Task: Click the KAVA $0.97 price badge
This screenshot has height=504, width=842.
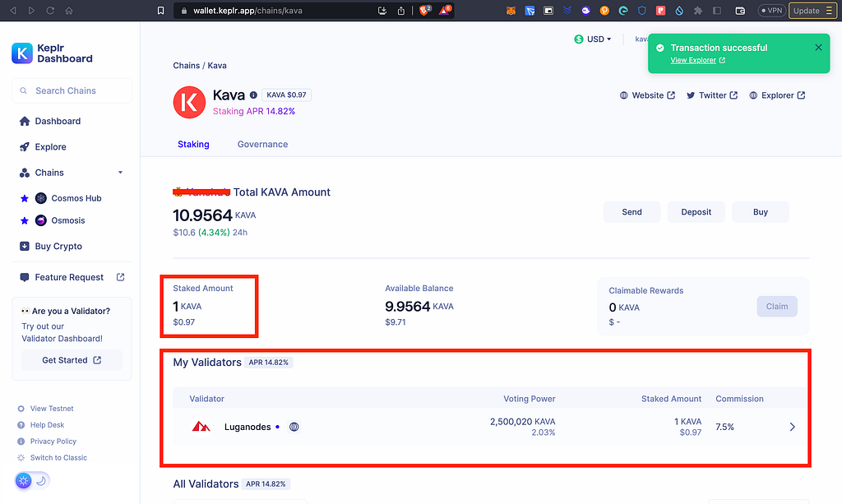Action: (x=286, y=95)
